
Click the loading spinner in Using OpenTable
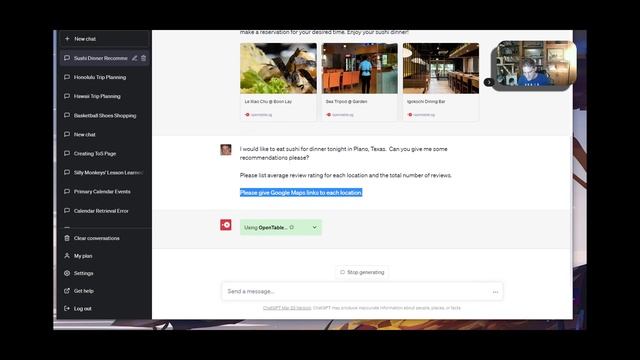(x=291, y=227)
